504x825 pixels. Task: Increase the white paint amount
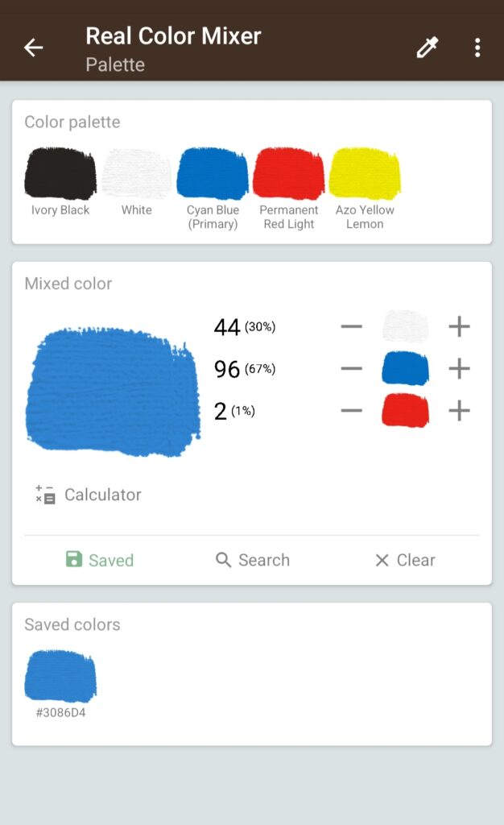click(459, 326)
